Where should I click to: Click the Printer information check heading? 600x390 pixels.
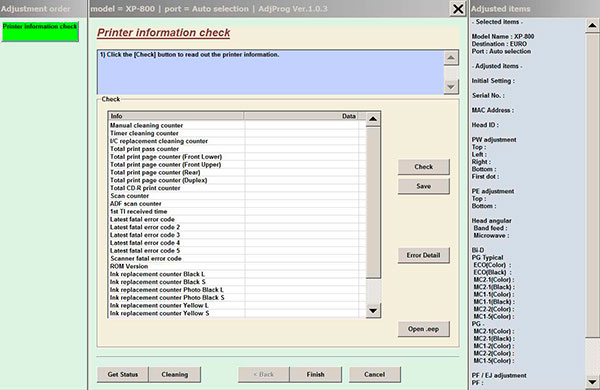(164, 33)
